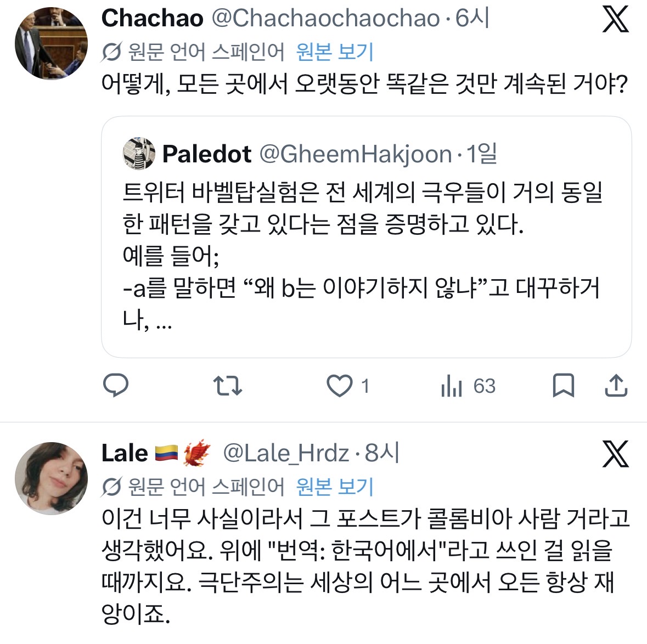
Task: Share Chachao's post with upload arrow icon
Action: [x=616, y=386]
